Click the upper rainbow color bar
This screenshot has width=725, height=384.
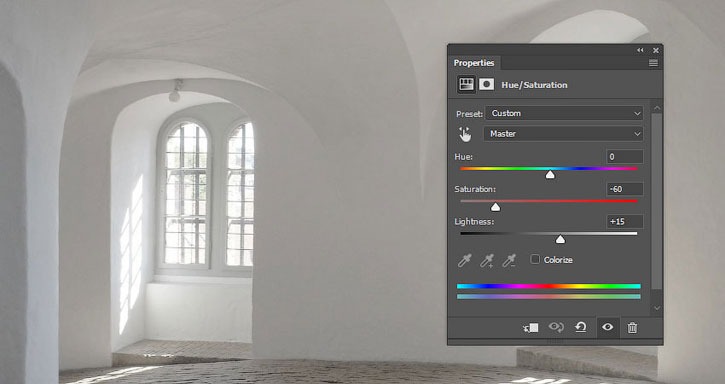tap(549, 286)
